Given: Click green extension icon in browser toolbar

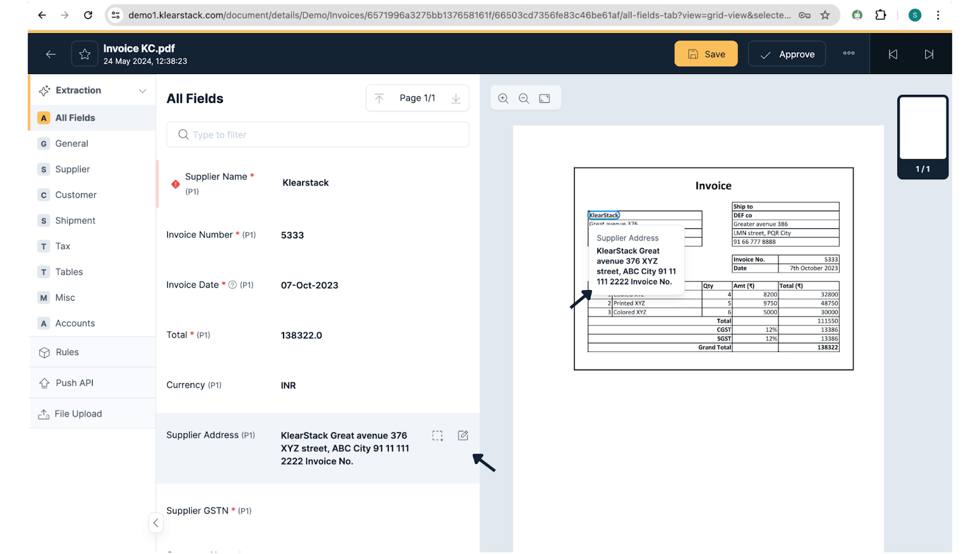Looking at the screenshot, I should click(857, 15).
